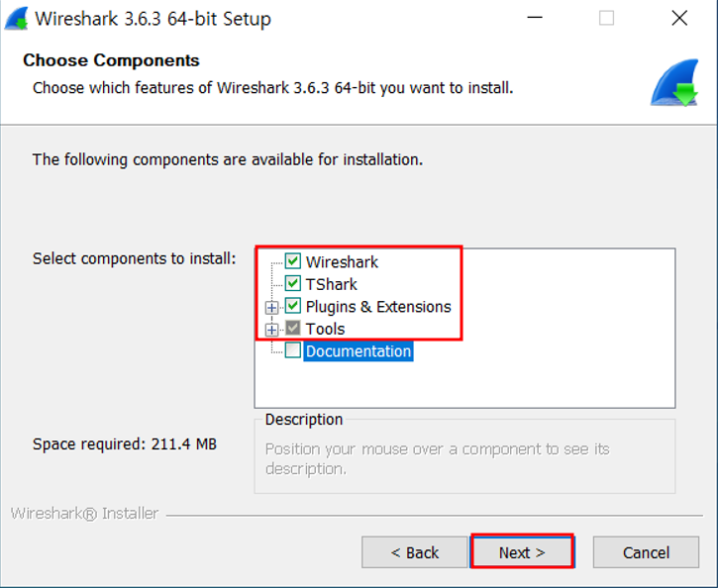
Task: Click the Description group label
Action: pos(304,420)
